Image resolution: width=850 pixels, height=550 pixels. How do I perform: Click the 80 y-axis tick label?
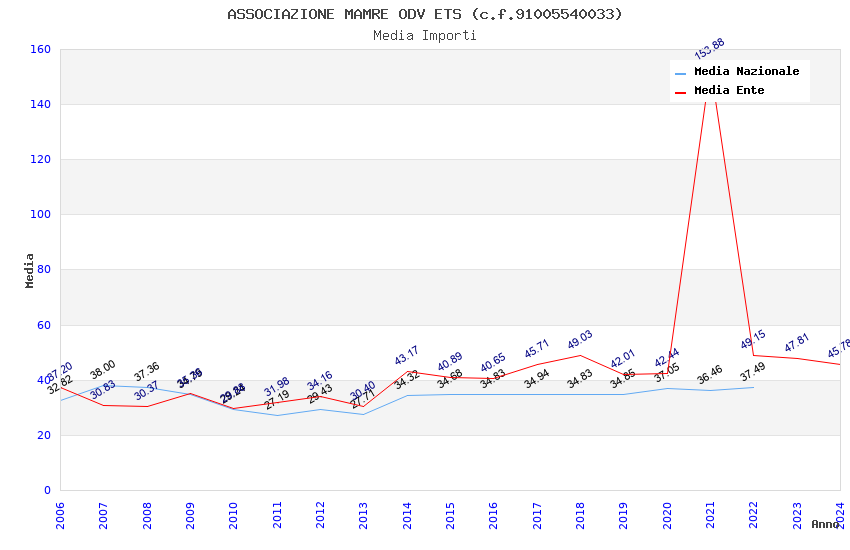(44, 269)
